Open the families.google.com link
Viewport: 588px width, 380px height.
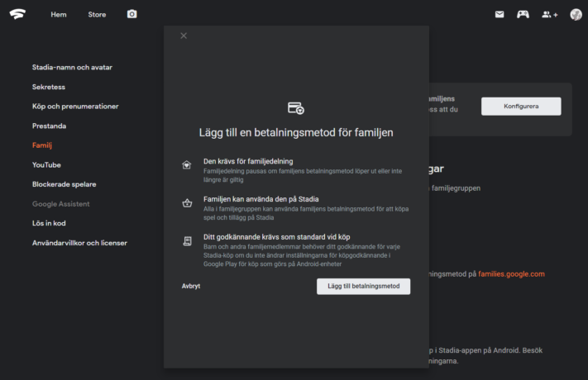(511, 274)
